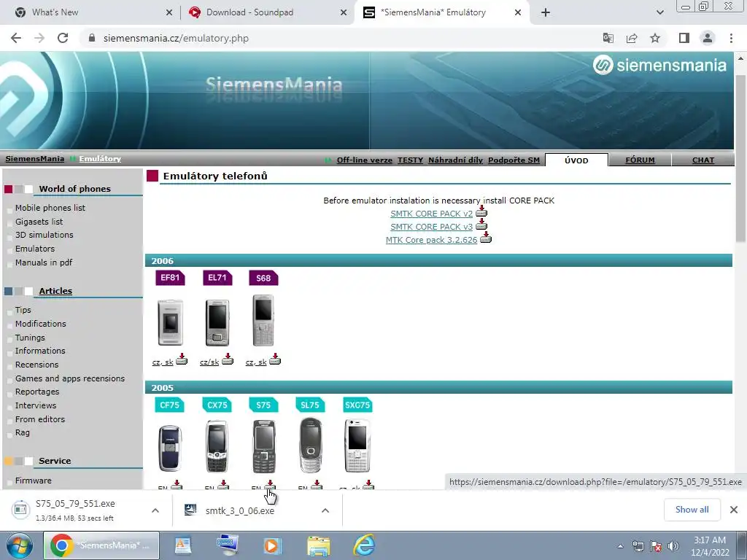Open Windows Media Player from taskbar
This screenshot has height=560, width=747.
click(x=273, y=545)
